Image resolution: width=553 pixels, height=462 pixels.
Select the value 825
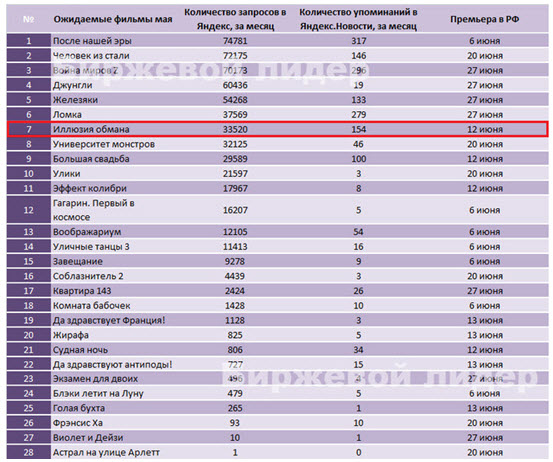[x=235, y=335]
